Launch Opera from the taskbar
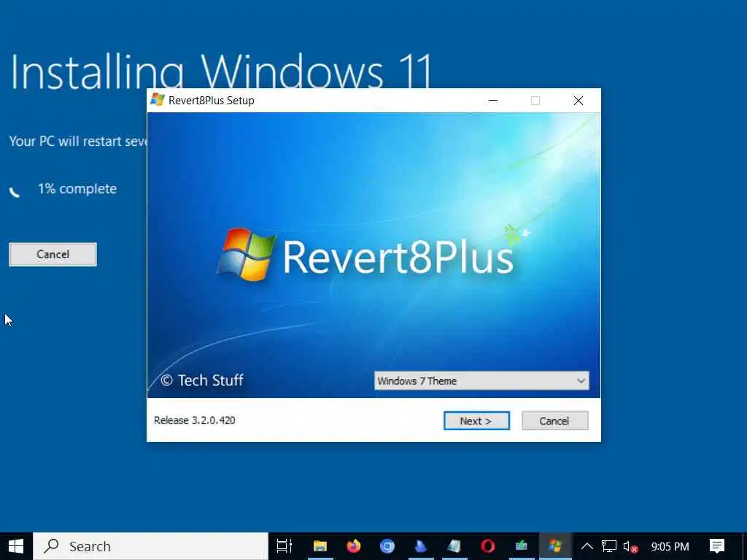 [488, 546]
